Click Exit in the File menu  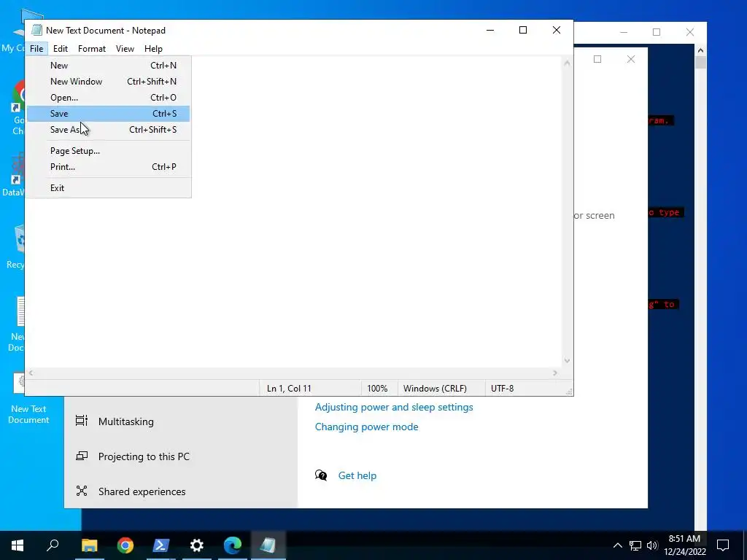(108, 187)
